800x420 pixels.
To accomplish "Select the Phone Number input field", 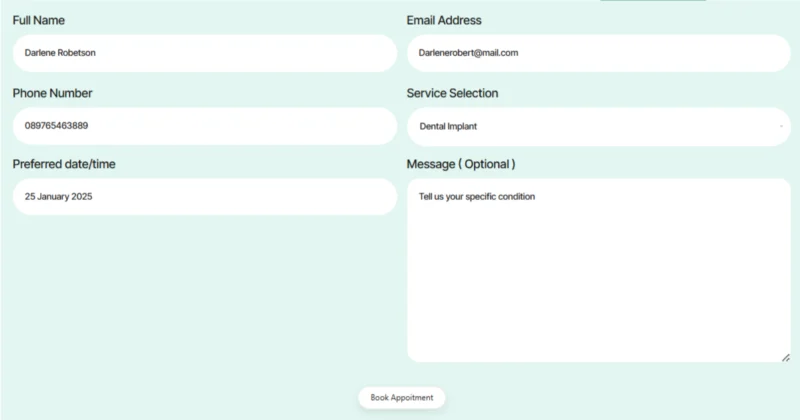I will [205, 126].
